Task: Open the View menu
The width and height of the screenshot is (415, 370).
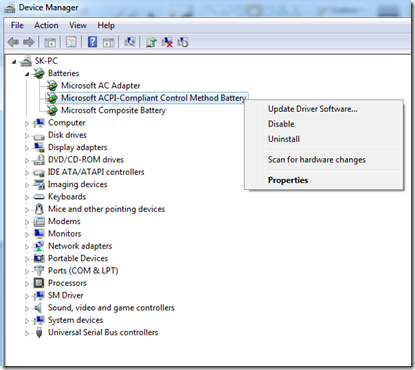Action: coord(78,25)
